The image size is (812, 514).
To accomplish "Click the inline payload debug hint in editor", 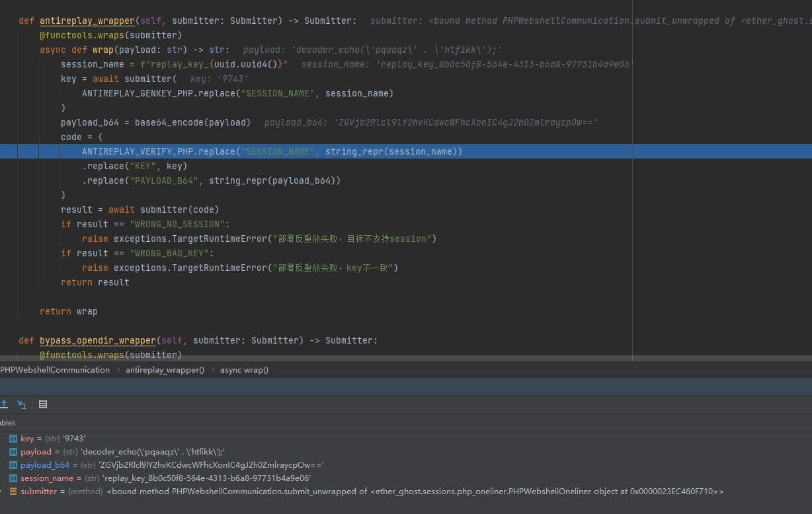I will (373, 50).
